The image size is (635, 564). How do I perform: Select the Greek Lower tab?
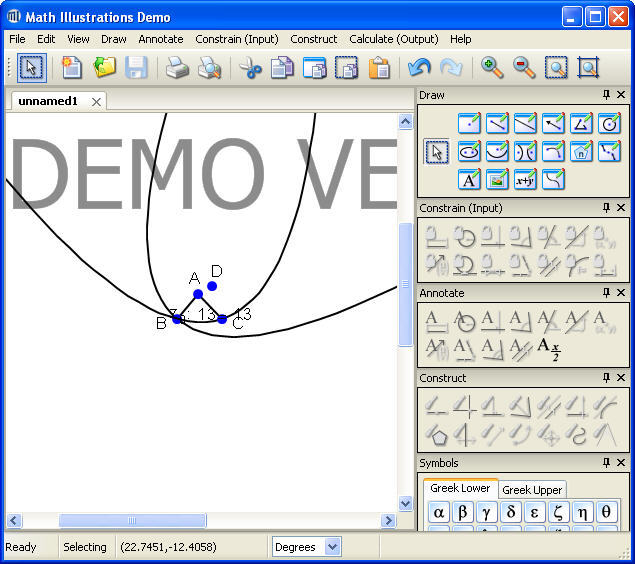tap(460, 488)
